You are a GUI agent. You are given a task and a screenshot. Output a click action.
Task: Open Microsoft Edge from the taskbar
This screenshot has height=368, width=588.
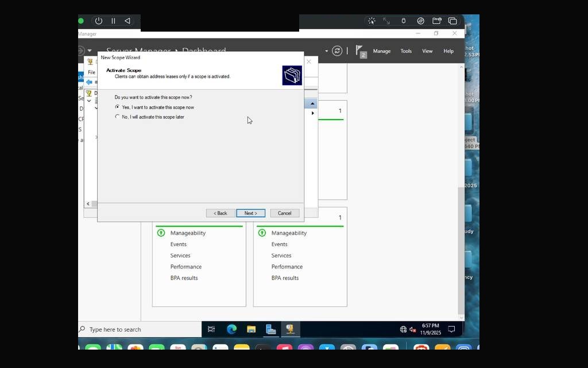[232, 329]
